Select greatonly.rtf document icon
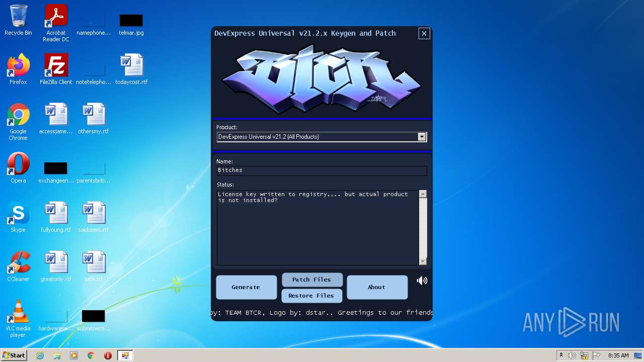Viewport: 644px width, 362px height. 56,266
